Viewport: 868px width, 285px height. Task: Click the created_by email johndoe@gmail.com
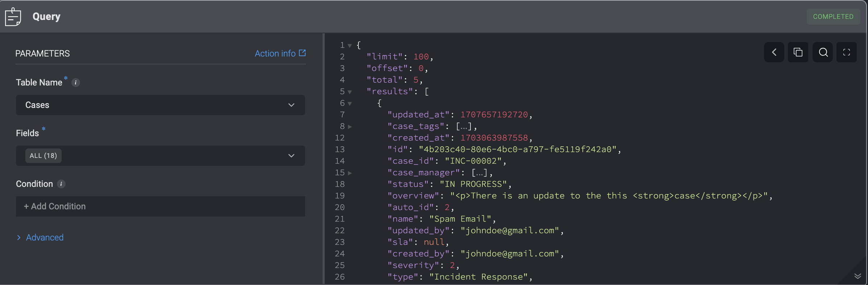[x=510, y=254]
